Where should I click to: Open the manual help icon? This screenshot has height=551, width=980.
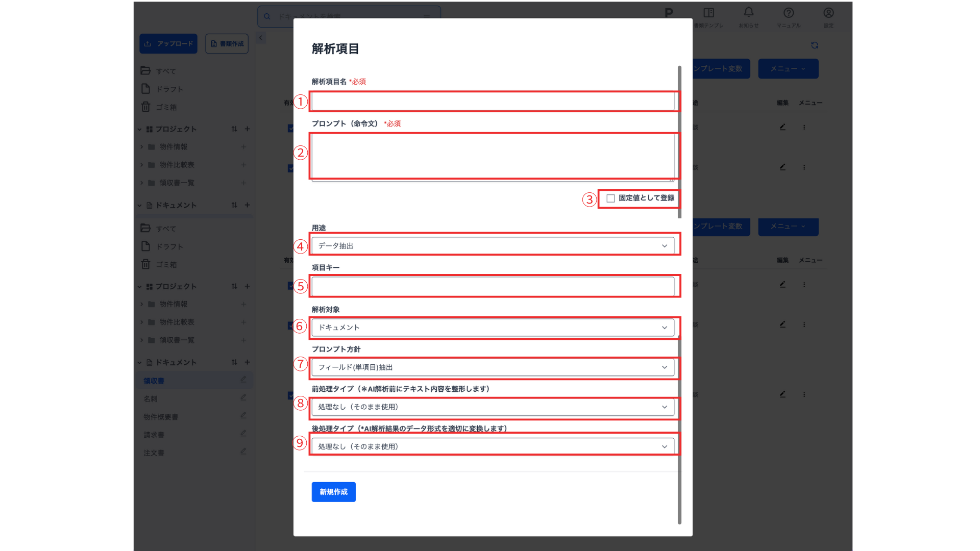click(789, 13)
